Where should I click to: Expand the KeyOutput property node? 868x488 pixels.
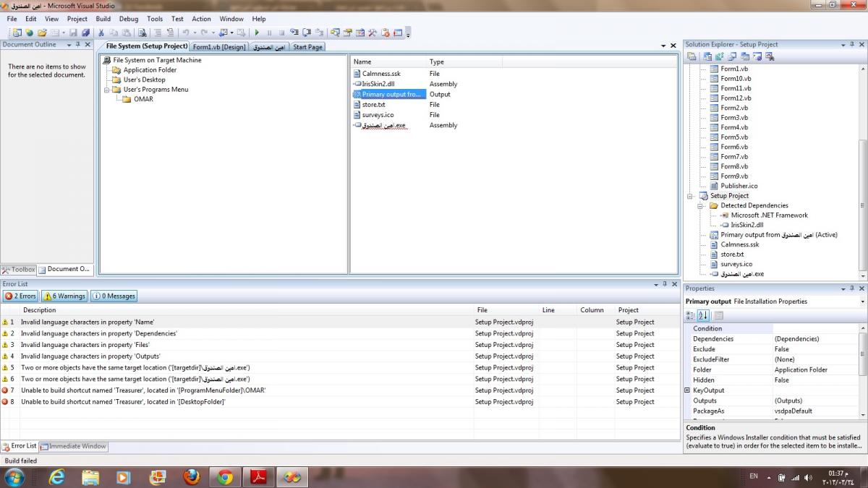687,390
